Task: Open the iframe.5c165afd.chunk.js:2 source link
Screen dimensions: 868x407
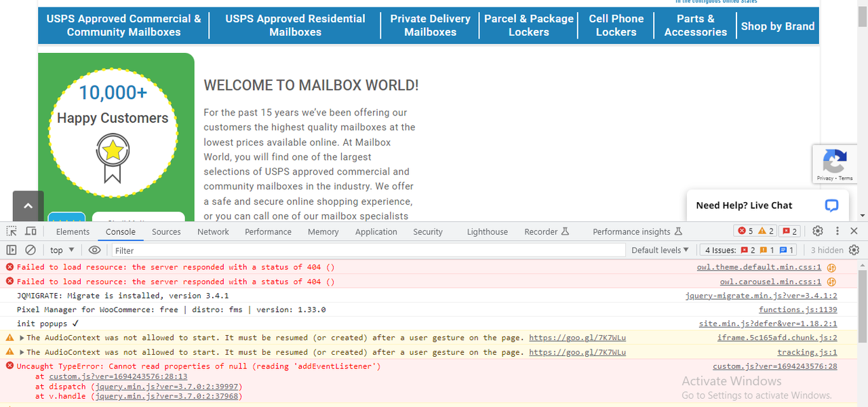Action: click(x=777, y=338)
